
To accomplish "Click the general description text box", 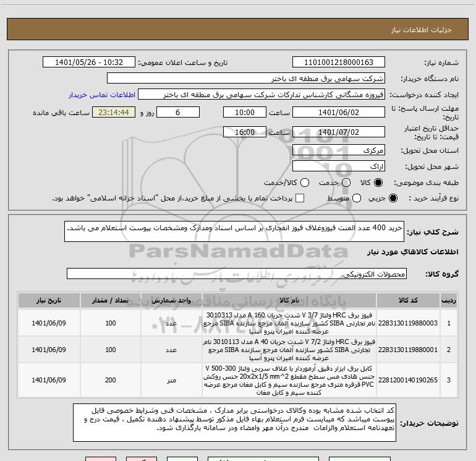I will click(234, 231).
